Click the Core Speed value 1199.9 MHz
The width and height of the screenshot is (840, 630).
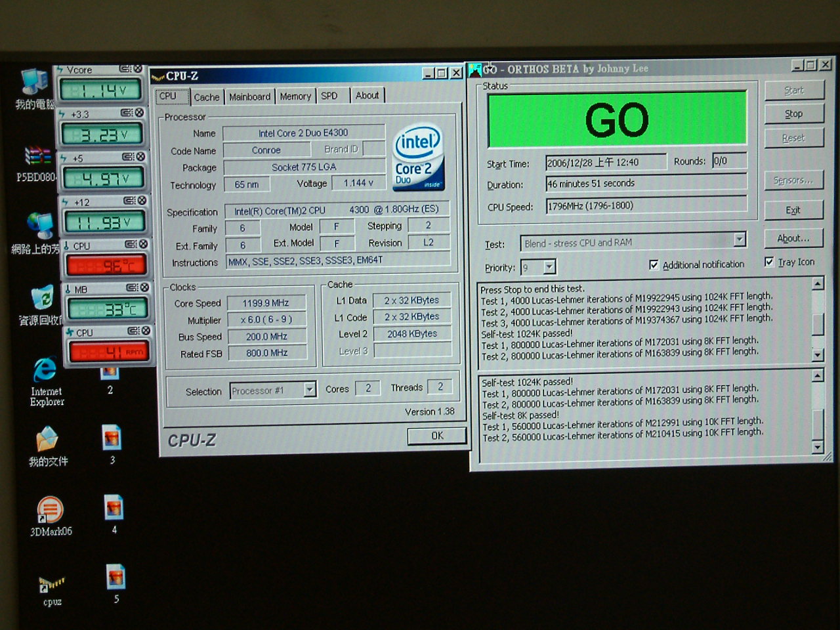[x=266, y=303]
